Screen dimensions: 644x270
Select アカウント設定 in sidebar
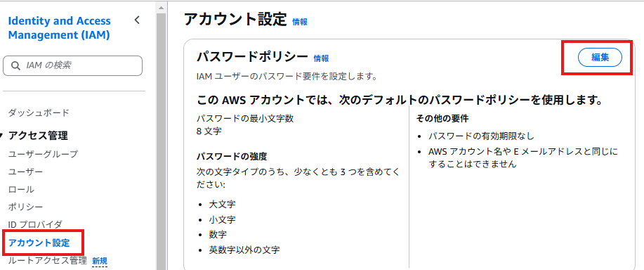click(39, 243)
